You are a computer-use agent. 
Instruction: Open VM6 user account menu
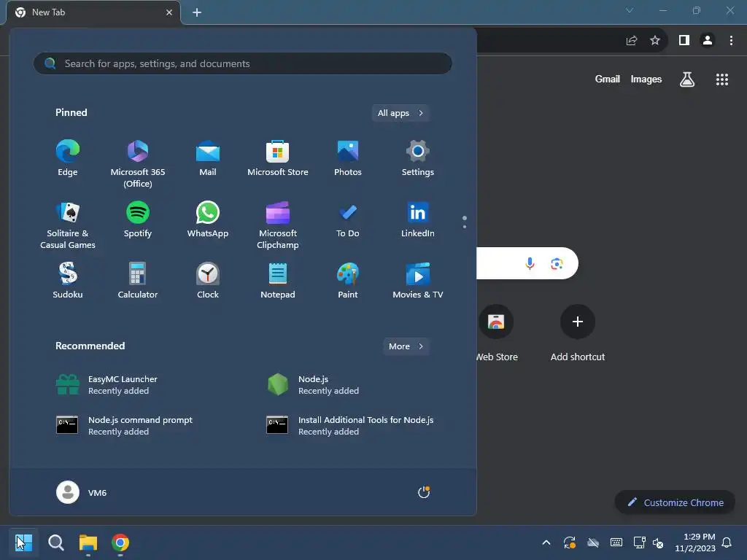pyautogui.click(x=82, y=492)
